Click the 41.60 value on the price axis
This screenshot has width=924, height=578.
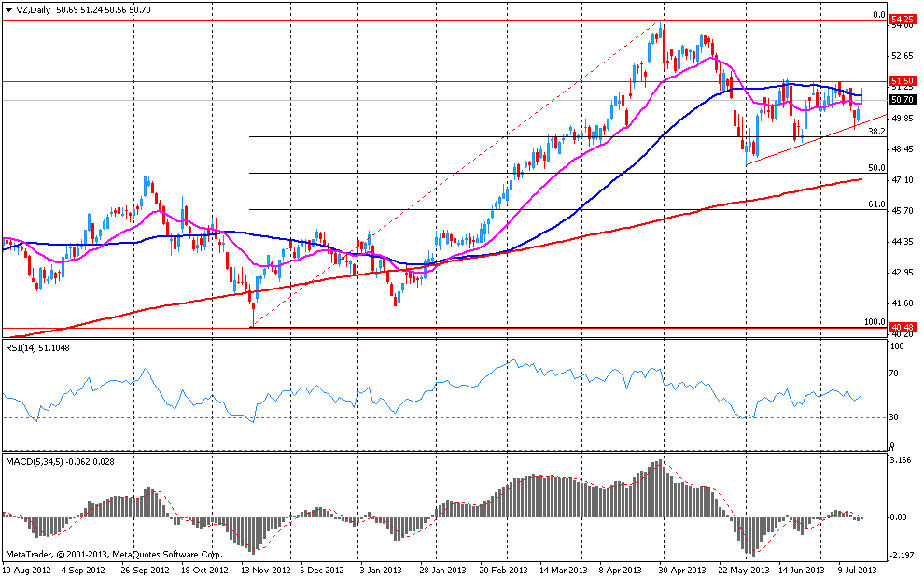click(903, 303)
